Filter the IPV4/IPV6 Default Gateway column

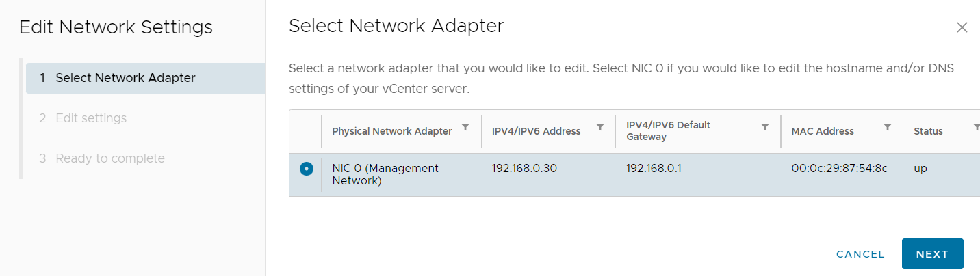[x=765, y=127]
